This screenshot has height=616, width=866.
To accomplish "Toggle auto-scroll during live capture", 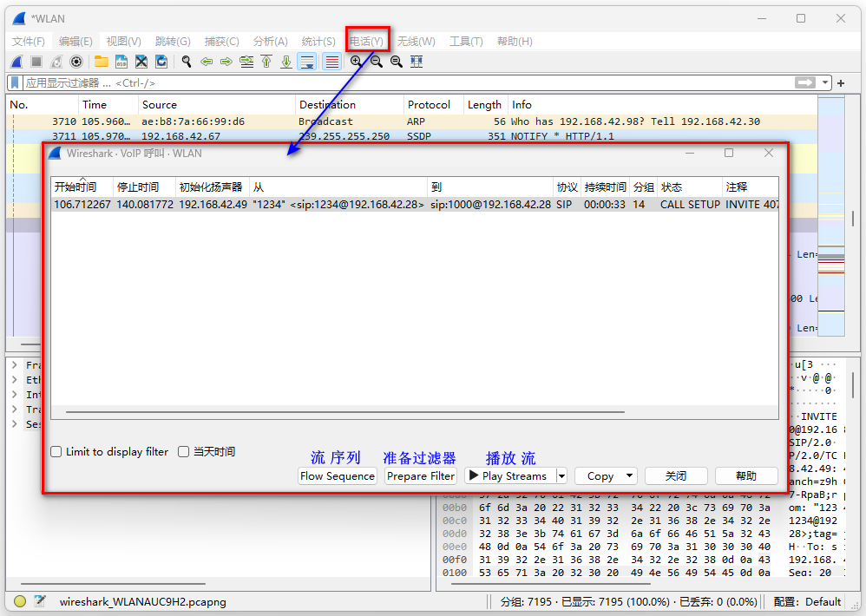I will (x=306, y=62).
